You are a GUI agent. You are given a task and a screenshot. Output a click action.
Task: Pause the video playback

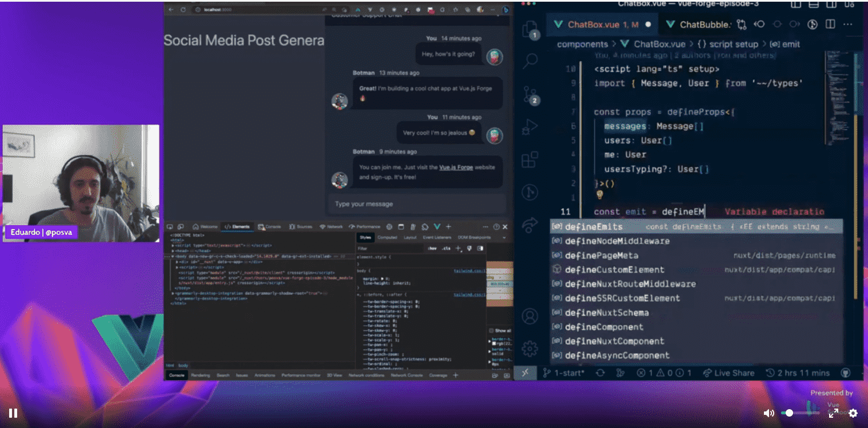(13, 413)
